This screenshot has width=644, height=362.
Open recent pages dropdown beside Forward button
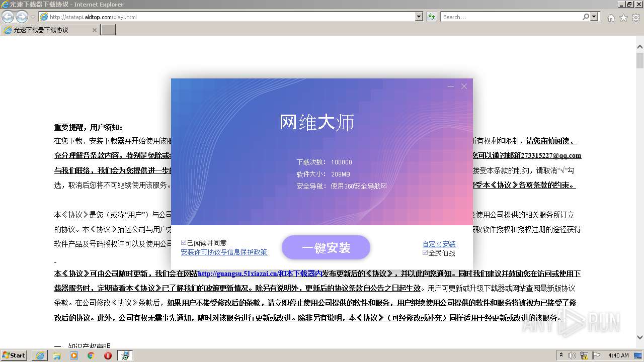(x=33, y=17)
